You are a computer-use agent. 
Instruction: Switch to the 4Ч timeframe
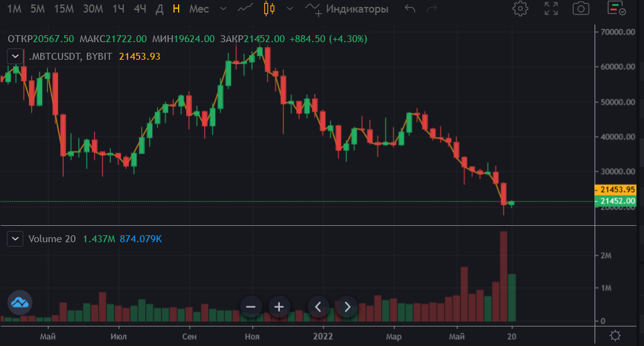point(140,9)
